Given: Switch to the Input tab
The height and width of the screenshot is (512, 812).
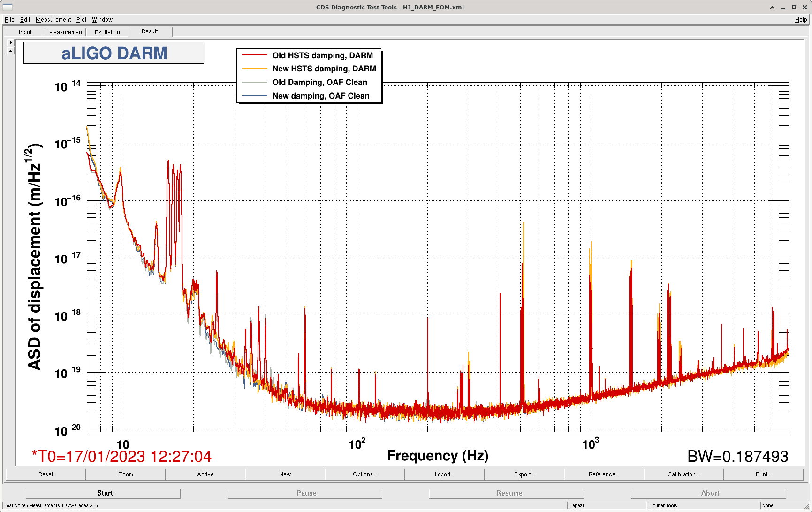Looking at the screenshot, I should (x=25, y=32).
